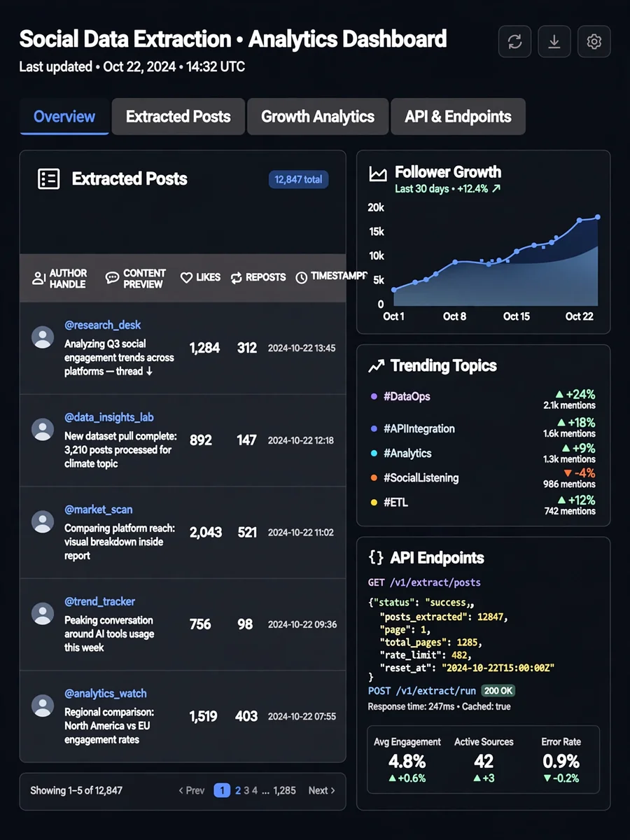Click the avatar of @research_desk

click(43, 337)
